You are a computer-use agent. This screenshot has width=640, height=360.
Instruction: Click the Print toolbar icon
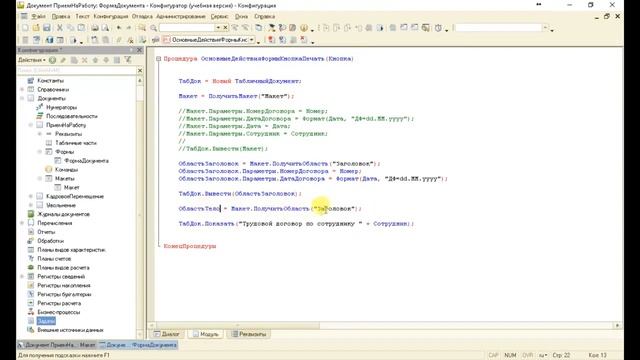click(95, 28)
